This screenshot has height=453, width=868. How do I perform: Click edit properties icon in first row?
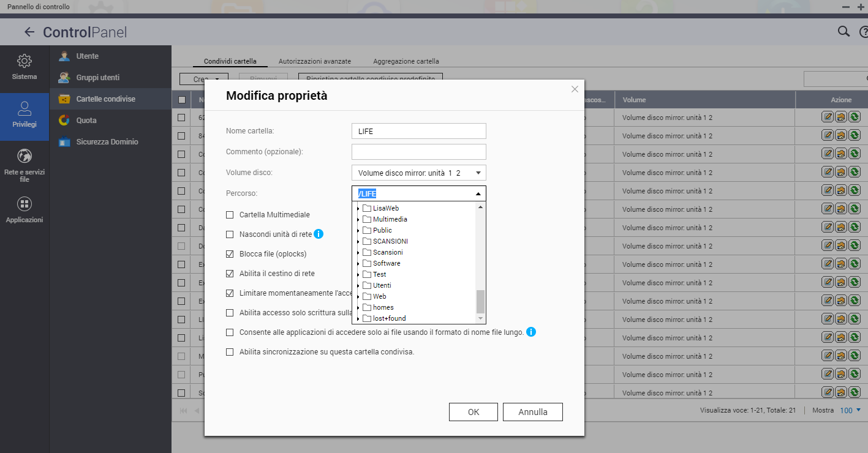tap(828, 117)
